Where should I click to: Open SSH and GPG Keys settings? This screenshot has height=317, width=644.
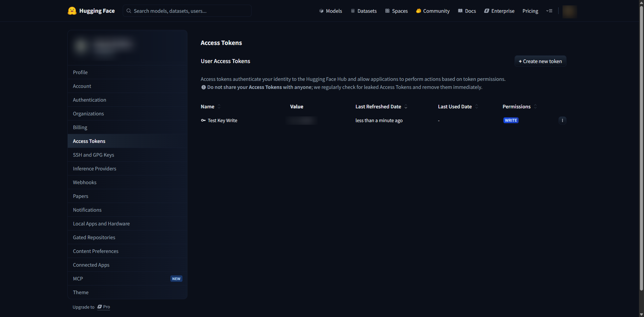pyautogui.click(x=127, y=155)
